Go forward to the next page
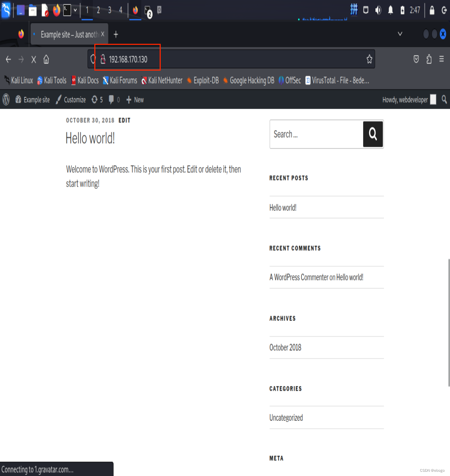Screen dimensions: 450x476 click(x=21, y=59)
